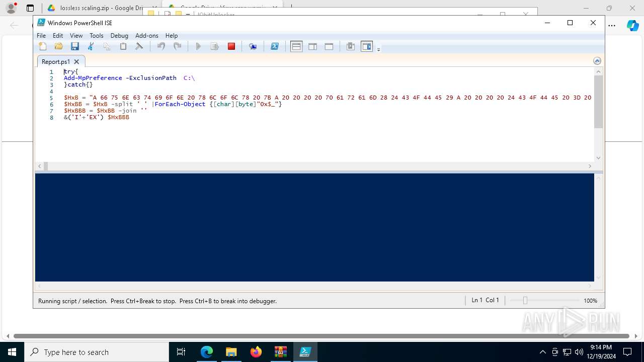Click taskbar search box

(x=97, y=352)
